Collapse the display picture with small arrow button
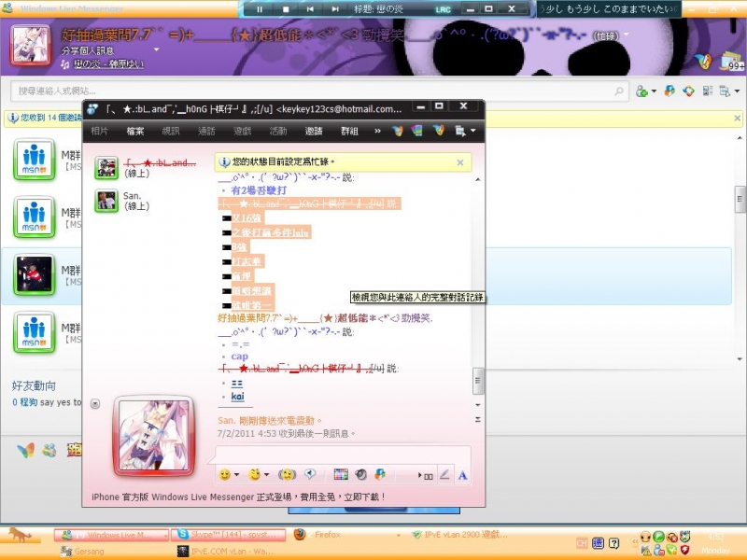Image resolution: width=747 pixels, height=560 pixels. [x=95, y=403]
